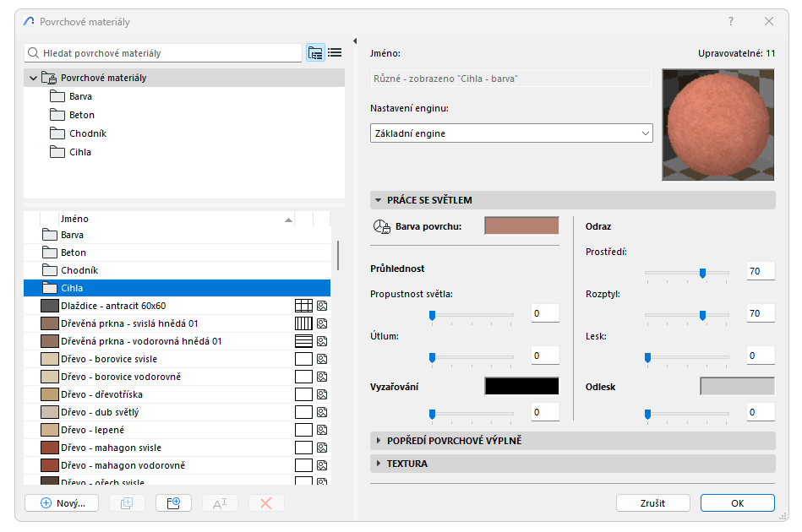Open Barva povrchu color swatch
This screenshot has height=532, width=802.
click(521, 225)
